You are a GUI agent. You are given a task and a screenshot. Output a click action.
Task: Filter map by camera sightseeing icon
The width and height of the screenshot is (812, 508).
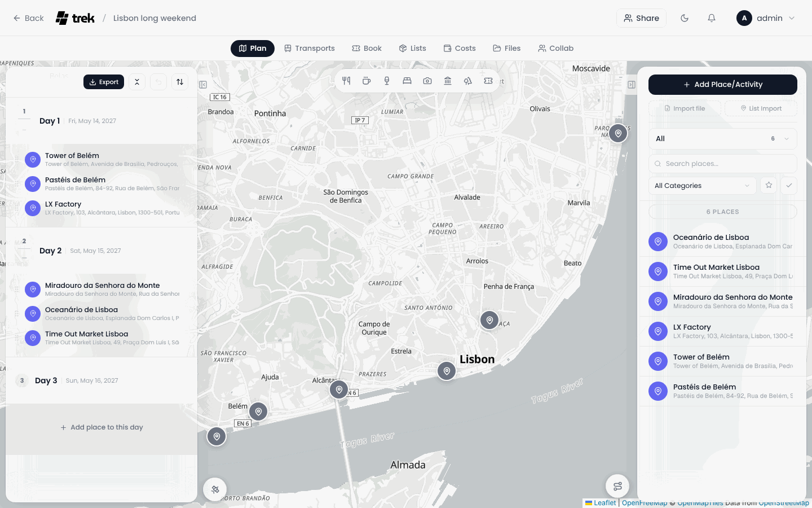click(427, 81)
